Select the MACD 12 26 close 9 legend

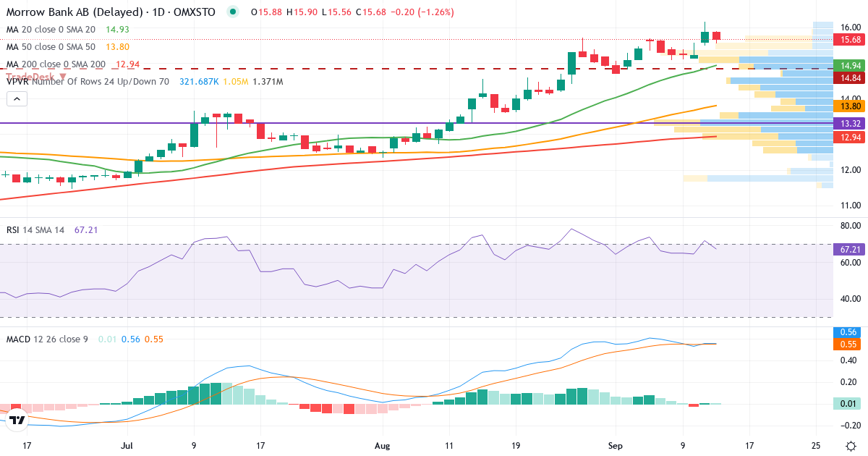click(x=47, y=339)
